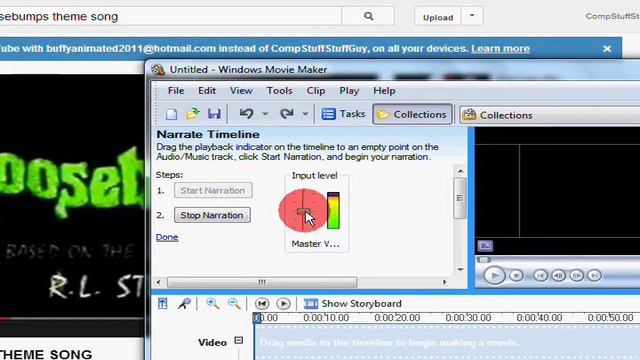Open the Collections location dropdown box

551,115
